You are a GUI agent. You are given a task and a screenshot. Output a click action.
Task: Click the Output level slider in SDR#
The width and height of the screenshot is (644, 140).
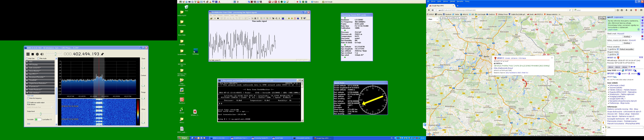40,114
